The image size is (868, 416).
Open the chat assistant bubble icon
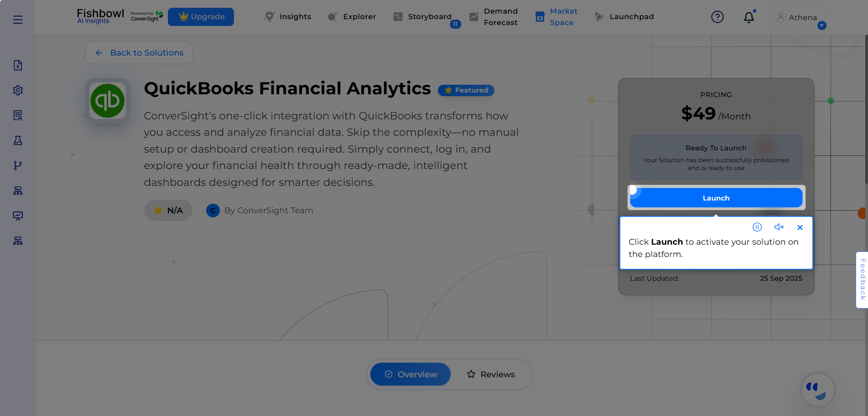tap(817, 390)
